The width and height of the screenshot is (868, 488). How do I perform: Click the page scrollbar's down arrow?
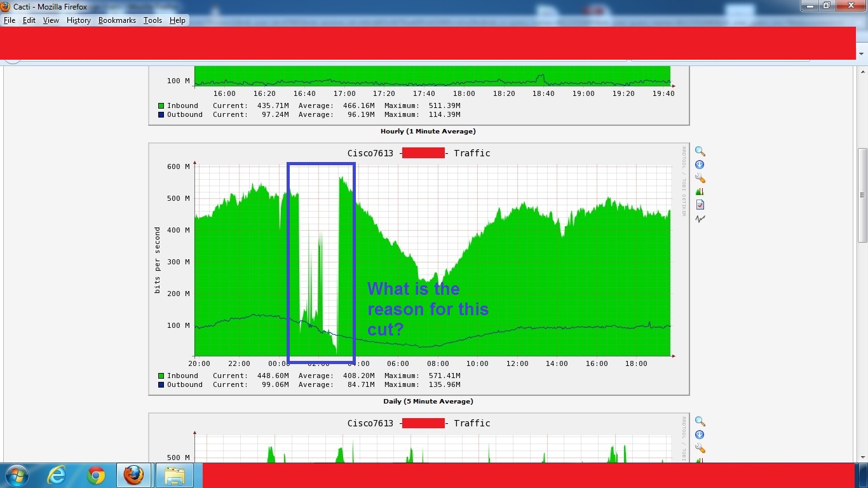862,457
